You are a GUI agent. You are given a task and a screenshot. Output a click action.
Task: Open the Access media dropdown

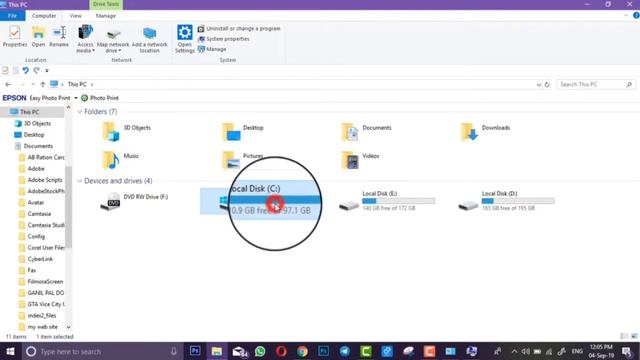[85, 39]
